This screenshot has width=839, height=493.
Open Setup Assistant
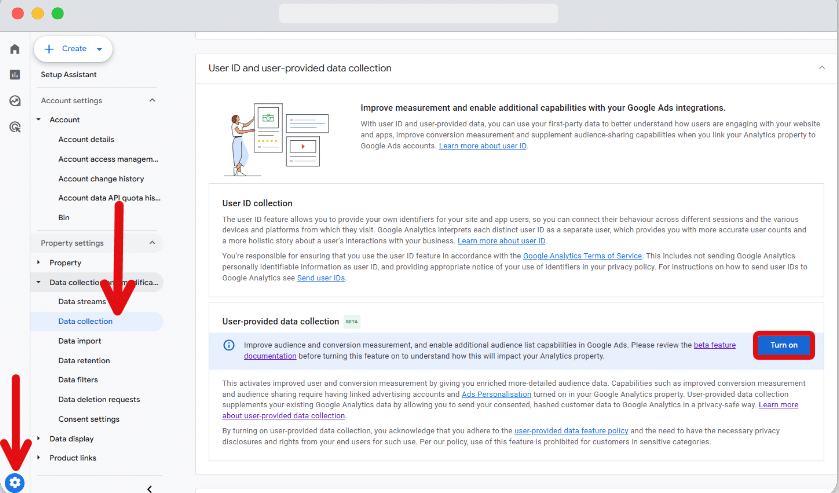click(68, 74)
